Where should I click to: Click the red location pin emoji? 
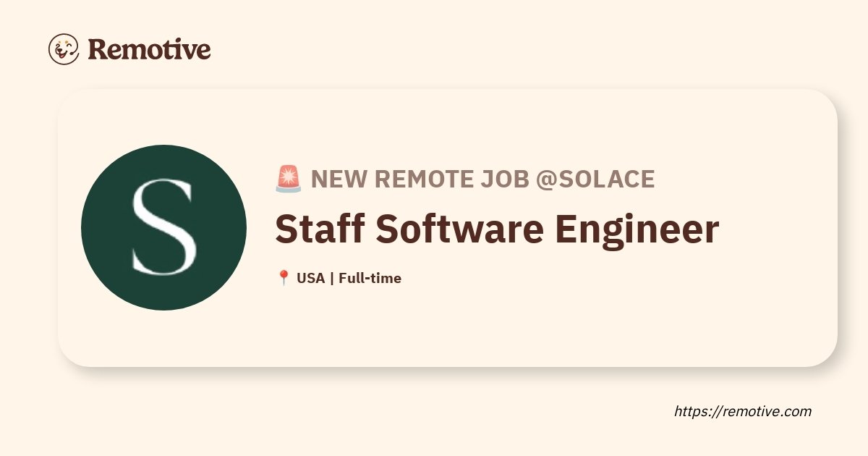pyautogui.click(x=284, y=278)
